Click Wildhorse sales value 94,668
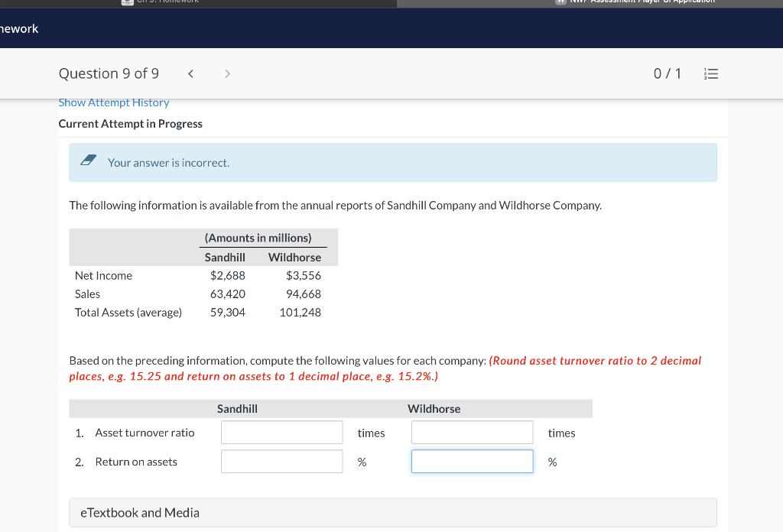783x532 pixels. [303, 294]
